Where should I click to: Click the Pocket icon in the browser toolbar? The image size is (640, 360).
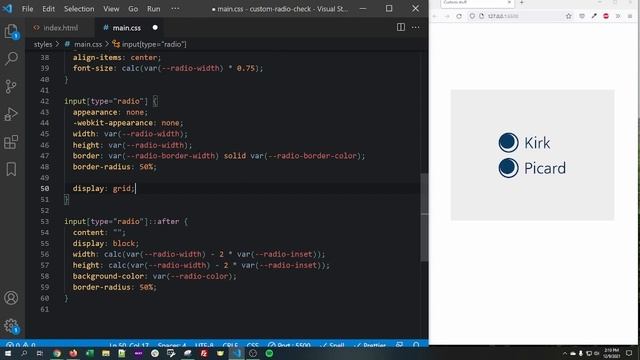tap(582, 16)
